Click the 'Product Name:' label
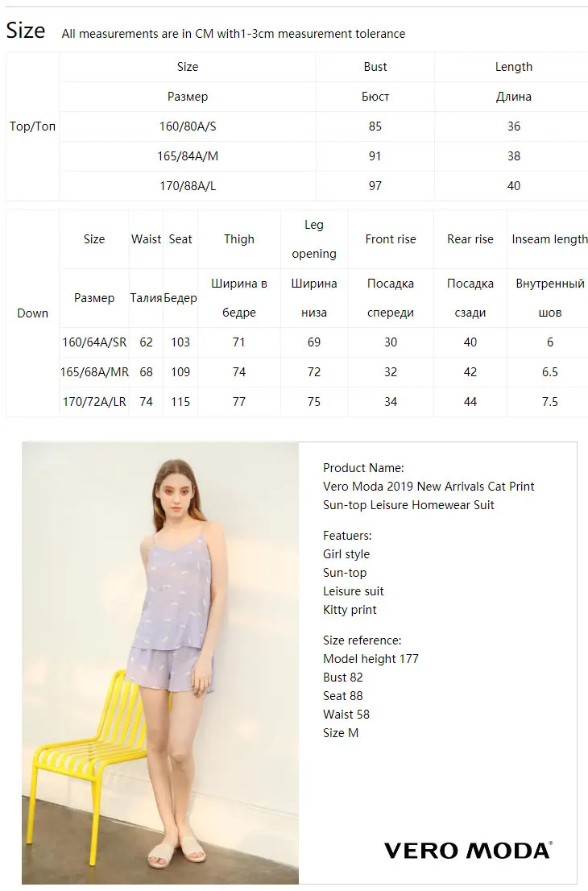Viewport: 588px width, 891px height. coord(363,468)
